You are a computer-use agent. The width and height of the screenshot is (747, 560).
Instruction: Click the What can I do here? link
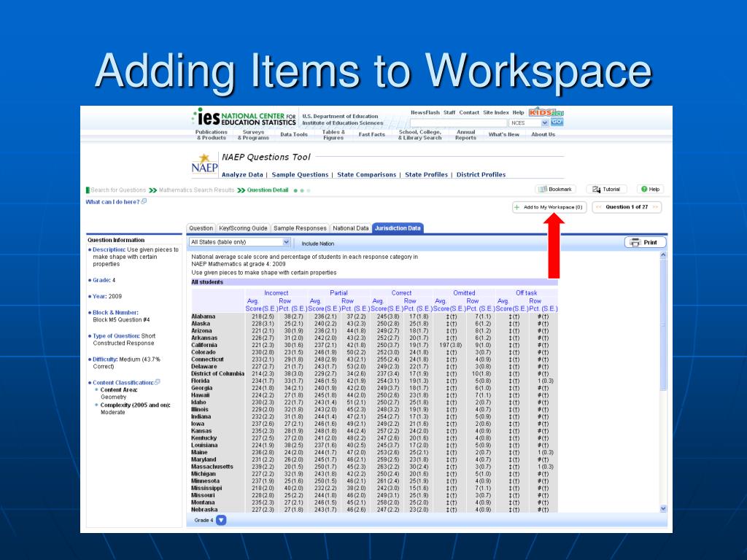112,202
